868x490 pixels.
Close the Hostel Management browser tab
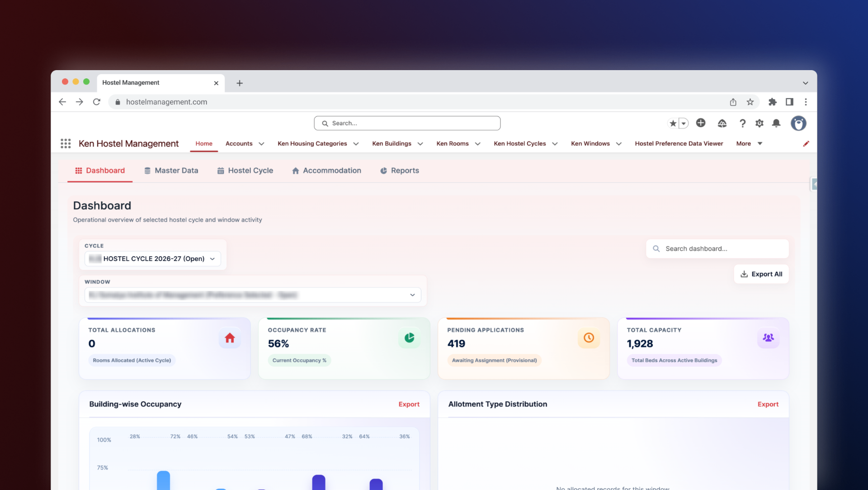[x=216, y=83]
